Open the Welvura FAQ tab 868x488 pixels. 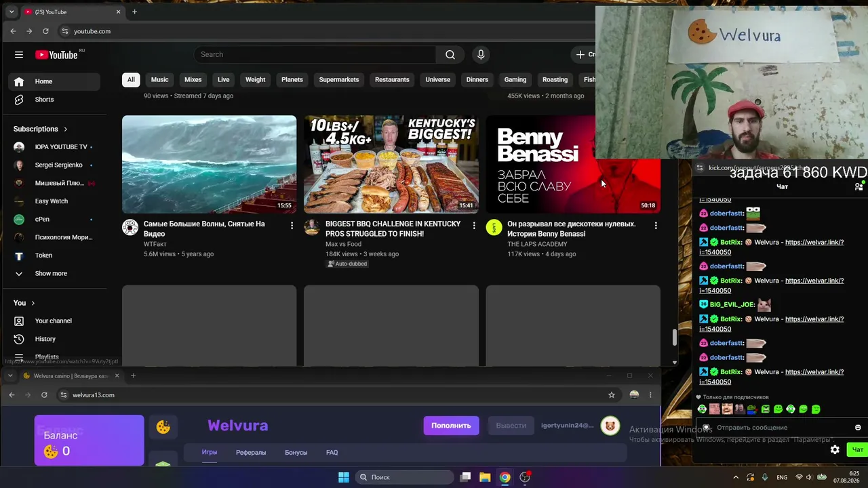click(332, 453)
